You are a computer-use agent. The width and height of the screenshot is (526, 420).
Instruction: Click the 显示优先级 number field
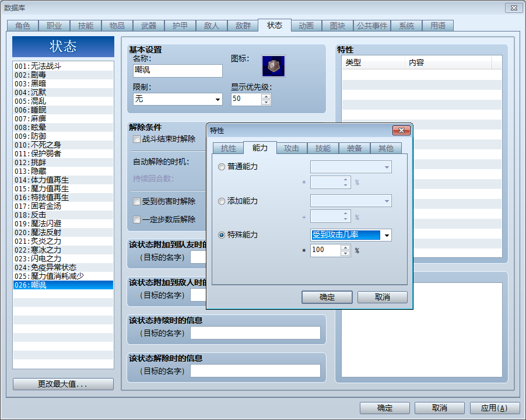(246, 99)
